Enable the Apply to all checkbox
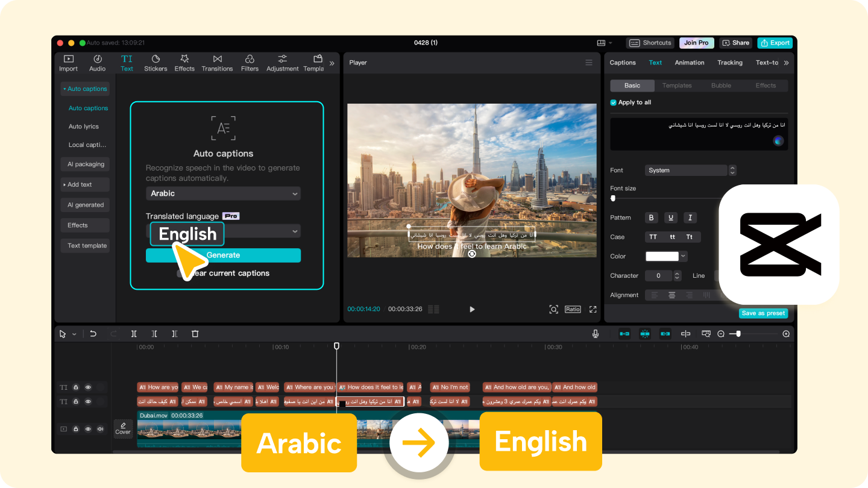This screenshot has width=868, height=488. point(613,102)
